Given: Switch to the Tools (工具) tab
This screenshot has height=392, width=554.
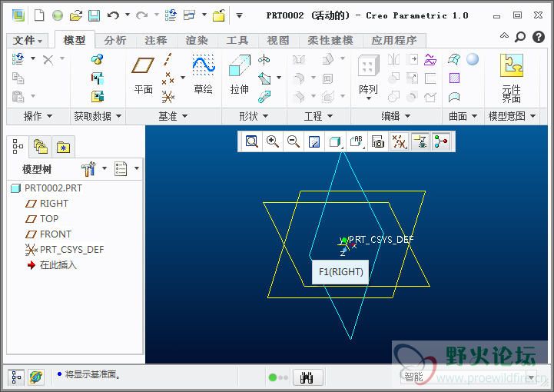Looking at the screenshot, I should (237, 40).
